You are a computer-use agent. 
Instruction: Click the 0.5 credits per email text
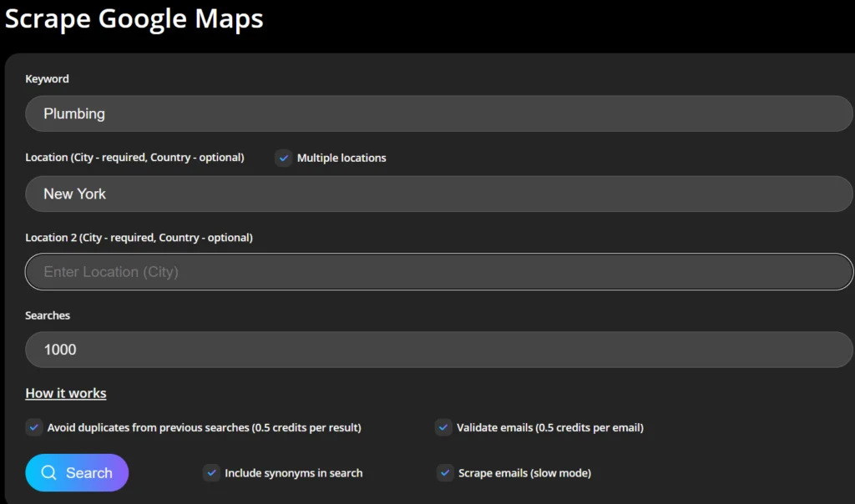589,427
